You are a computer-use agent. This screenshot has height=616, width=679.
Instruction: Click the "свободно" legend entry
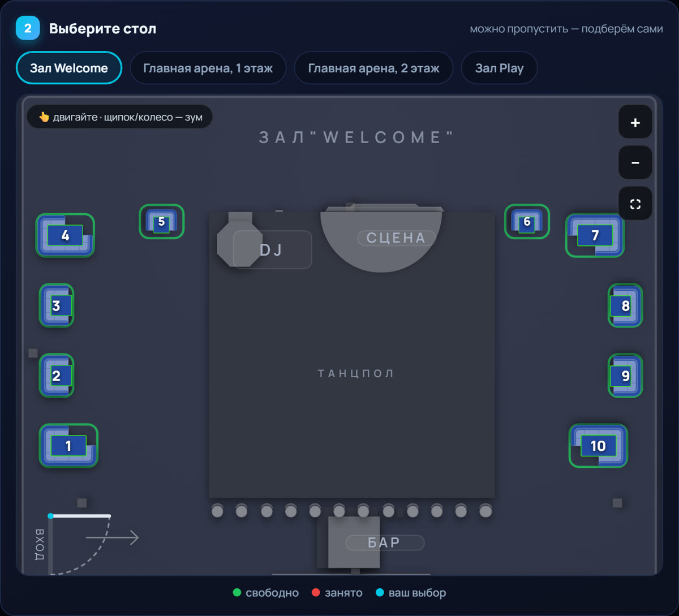[x=266, y=593]
